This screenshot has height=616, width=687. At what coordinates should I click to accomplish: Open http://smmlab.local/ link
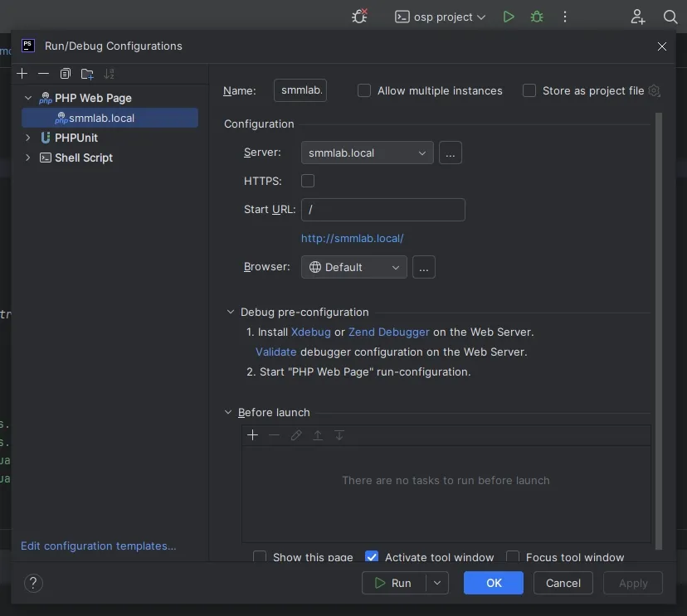click(x=353, y=238)
